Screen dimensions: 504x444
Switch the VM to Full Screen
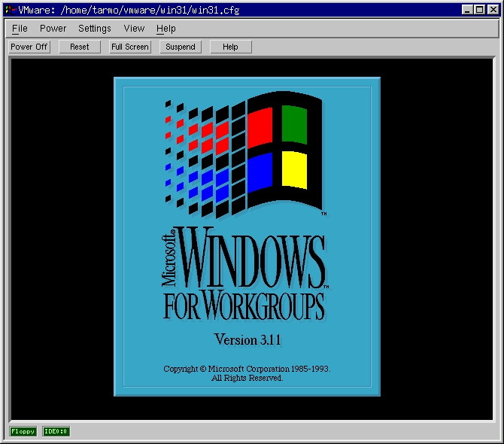coord(130,47)
